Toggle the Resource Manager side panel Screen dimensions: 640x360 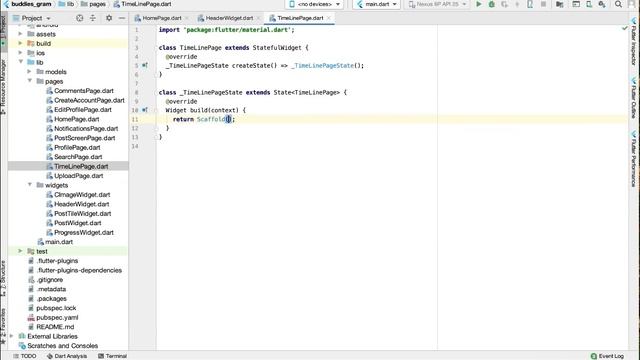click(x=4, y=87)
